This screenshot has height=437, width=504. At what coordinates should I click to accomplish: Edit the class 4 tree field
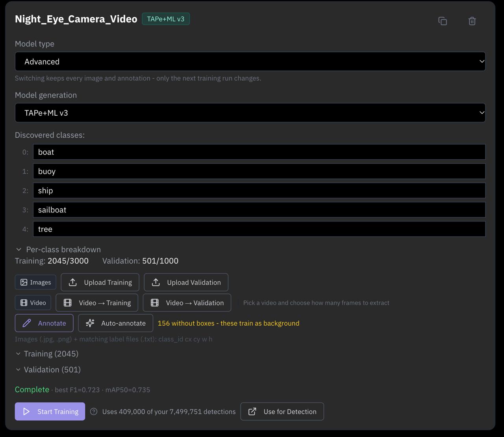(259, 229)
